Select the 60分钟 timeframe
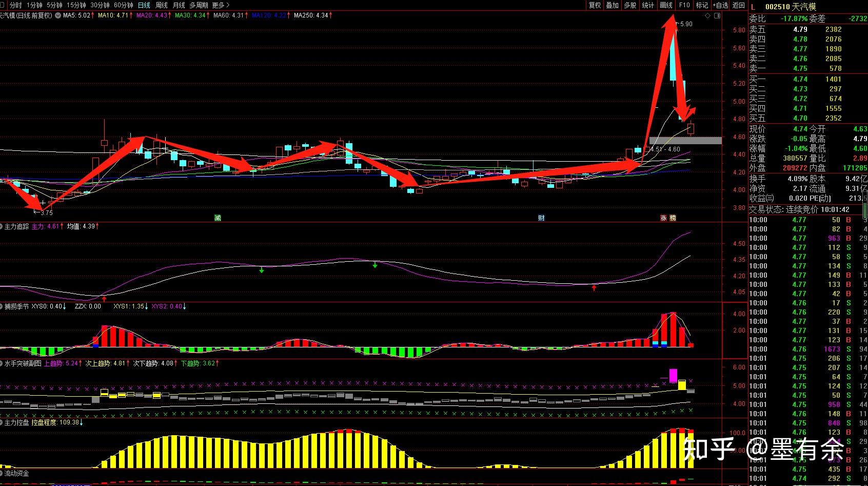Image resolution: width=868 pixels, height=486 pixels. (x=123, y=5)
